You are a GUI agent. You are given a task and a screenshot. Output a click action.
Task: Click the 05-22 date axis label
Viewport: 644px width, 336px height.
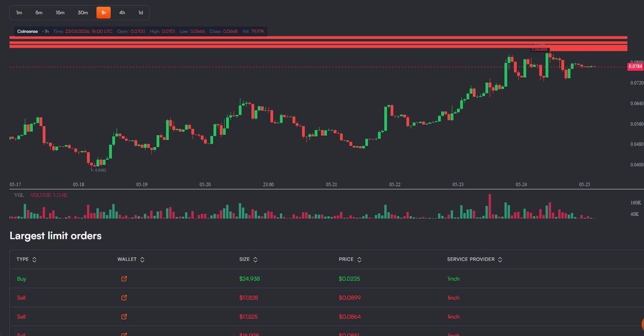coord(395,184)
